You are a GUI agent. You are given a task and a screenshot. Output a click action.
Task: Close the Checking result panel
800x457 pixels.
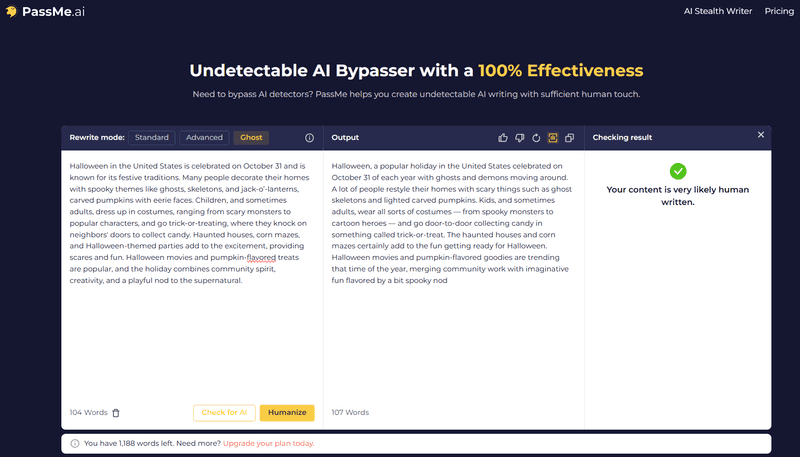(x=761, y=135)
